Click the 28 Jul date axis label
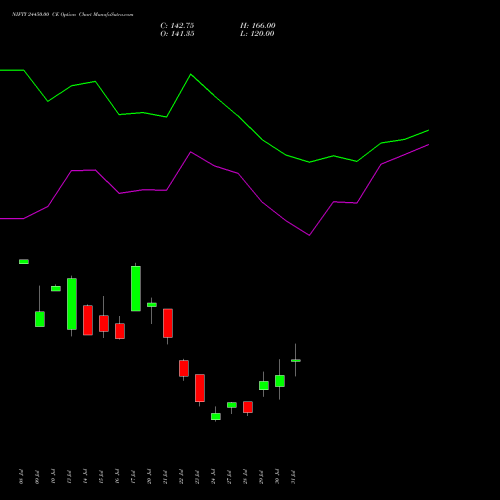The width and height of the screenshot is (500, 500). (245, 477)
